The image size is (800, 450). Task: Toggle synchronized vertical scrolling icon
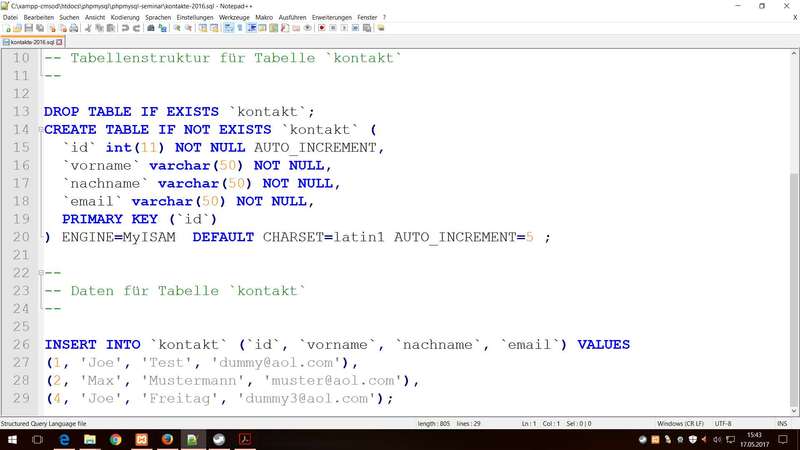click(203, 28)
